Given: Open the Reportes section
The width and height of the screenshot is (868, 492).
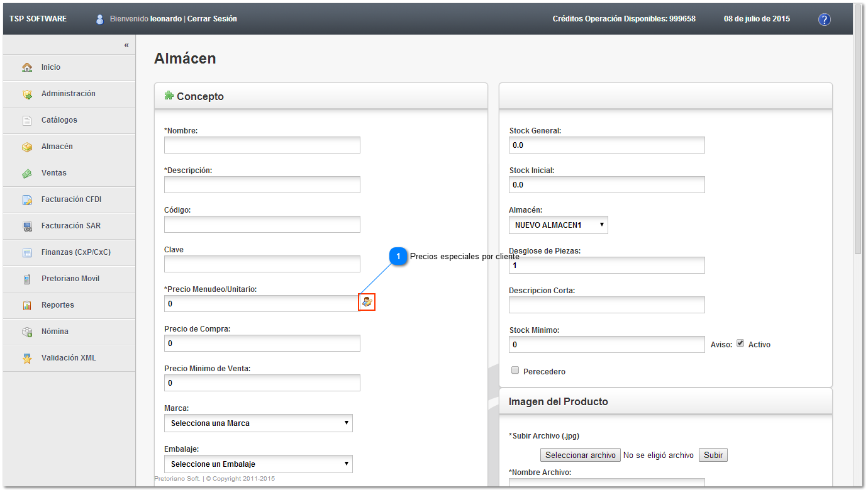Looking at the screenshot, I should tap(69, 305).
